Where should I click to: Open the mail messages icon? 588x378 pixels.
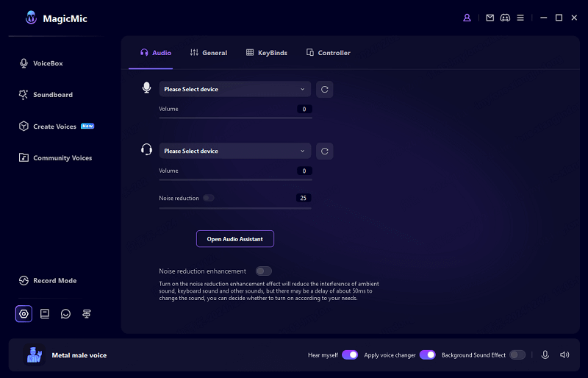[490, 18]
